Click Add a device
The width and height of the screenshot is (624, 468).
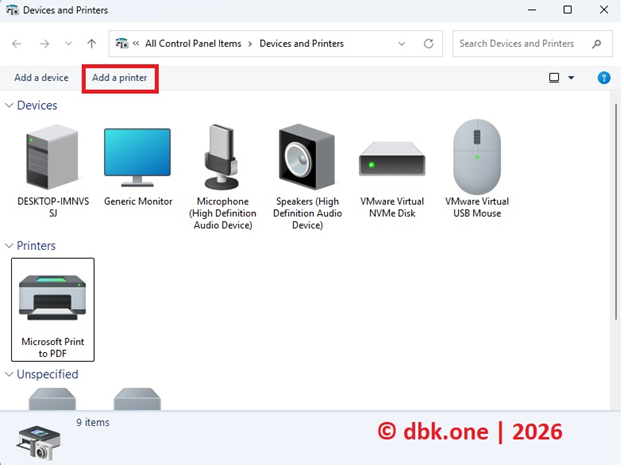pyautogui.click(x=41, y=78)
